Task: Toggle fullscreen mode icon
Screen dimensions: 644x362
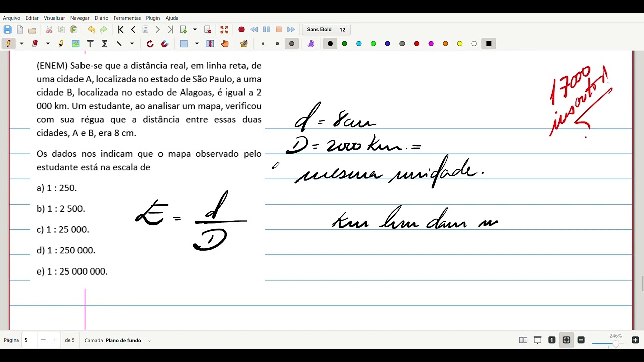Action: 224,30
